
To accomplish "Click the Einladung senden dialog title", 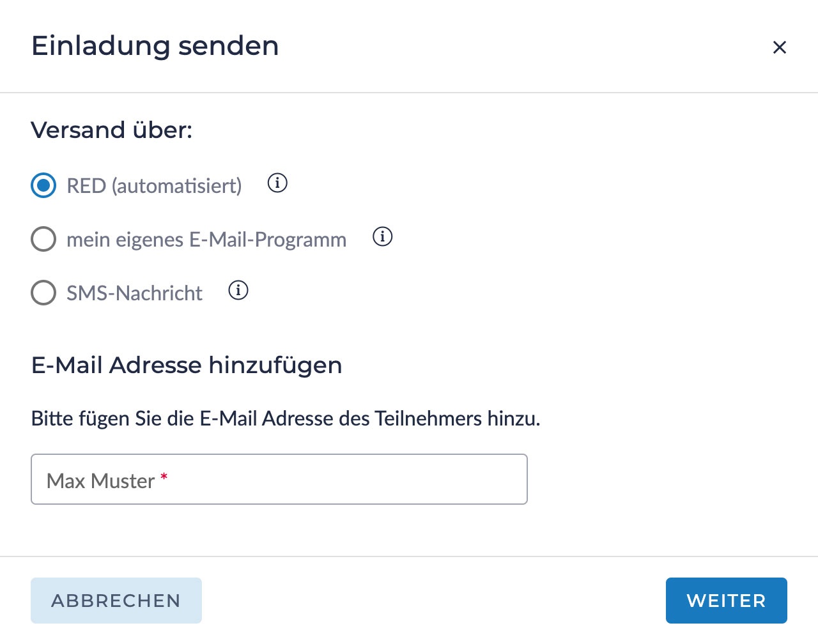I will click(x=155, y=46).
